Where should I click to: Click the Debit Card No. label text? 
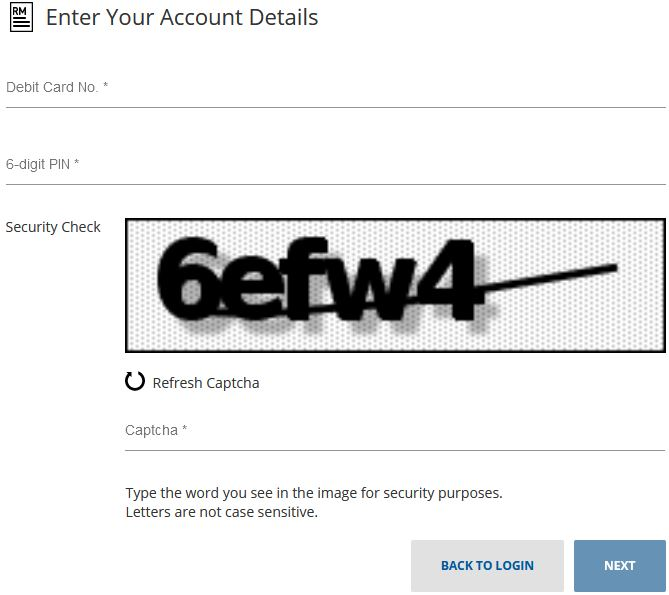point(57,88)
